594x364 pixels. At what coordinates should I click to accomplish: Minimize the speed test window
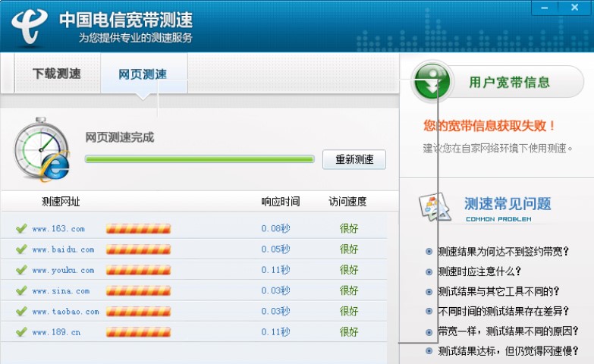(545, 8)
